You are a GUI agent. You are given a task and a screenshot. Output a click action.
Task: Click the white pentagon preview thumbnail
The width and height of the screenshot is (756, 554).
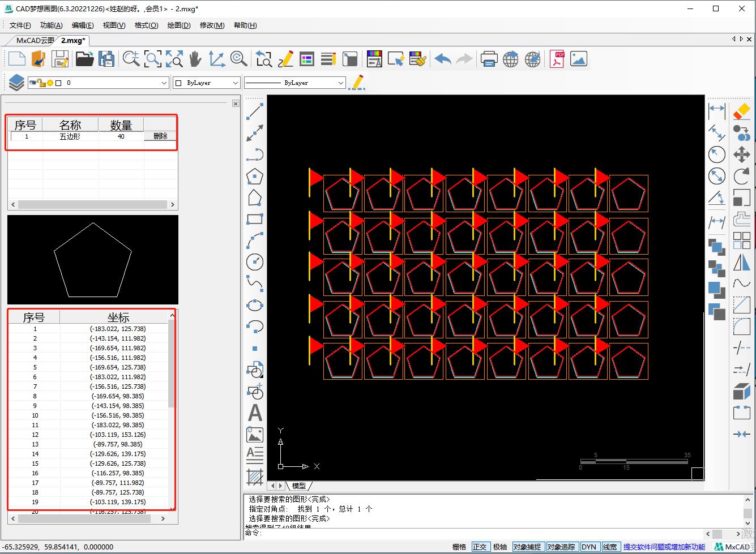point(93,259)
